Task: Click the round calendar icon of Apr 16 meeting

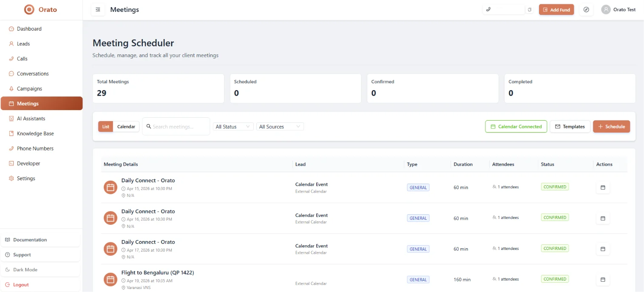Action: coord(111,218)
